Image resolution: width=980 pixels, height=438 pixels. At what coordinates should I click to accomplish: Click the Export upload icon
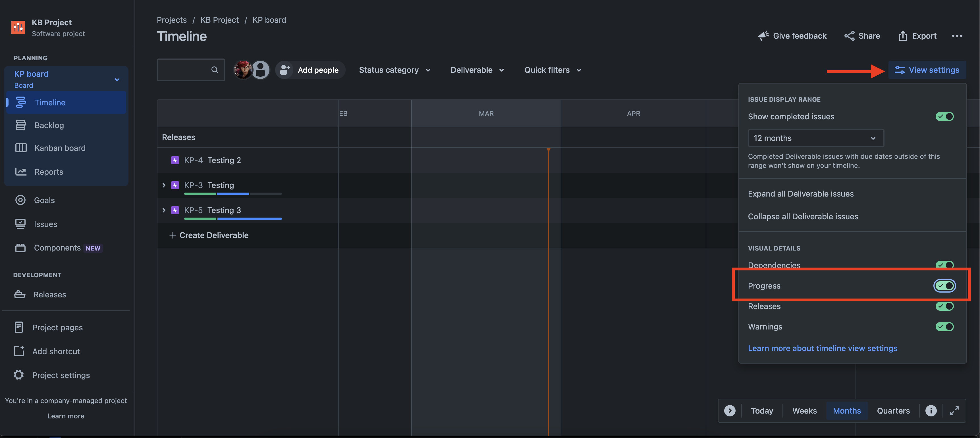pyautogui.click(x=902, y=36)
